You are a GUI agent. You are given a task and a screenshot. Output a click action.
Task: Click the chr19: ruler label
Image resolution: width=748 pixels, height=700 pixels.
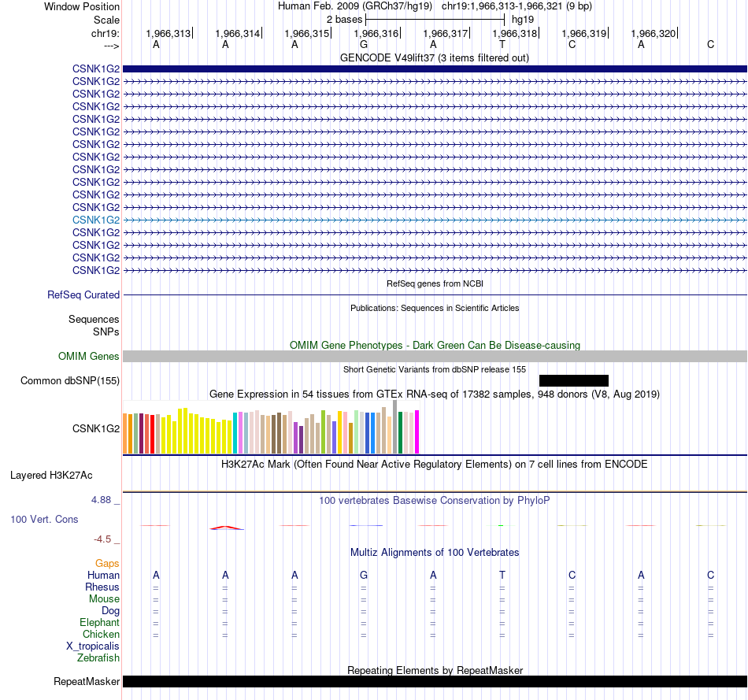(106, 33)
